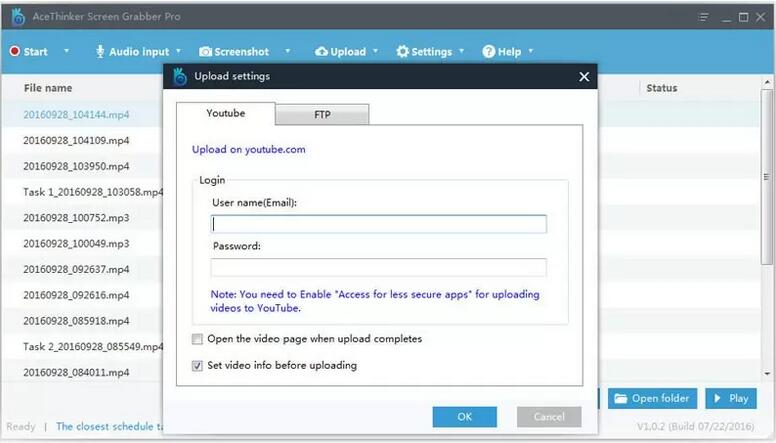Click the Upload settings dialog logo icon
The width and height of the screenshot is (776, 443).
[x=180, y=76]
